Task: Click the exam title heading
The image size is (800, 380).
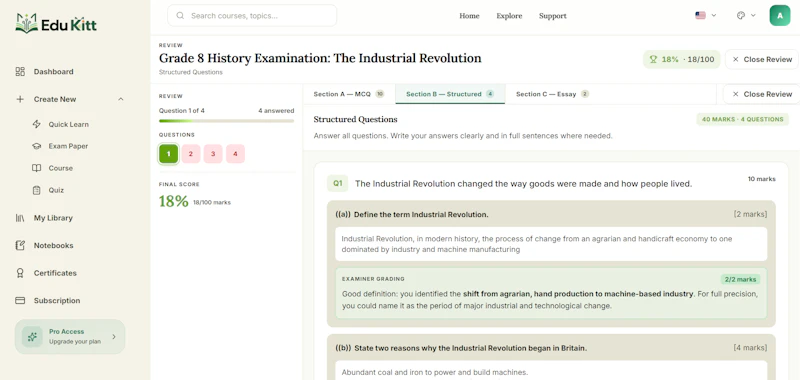Action: click(x=320, y=58)
